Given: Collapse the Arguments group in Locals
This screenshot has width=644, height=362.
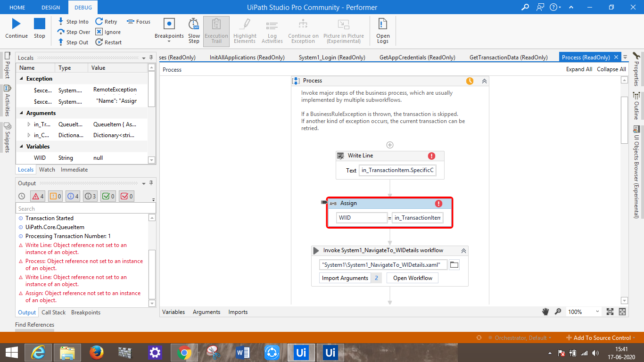Looking at the screenshot, I should tap(22, 113).
